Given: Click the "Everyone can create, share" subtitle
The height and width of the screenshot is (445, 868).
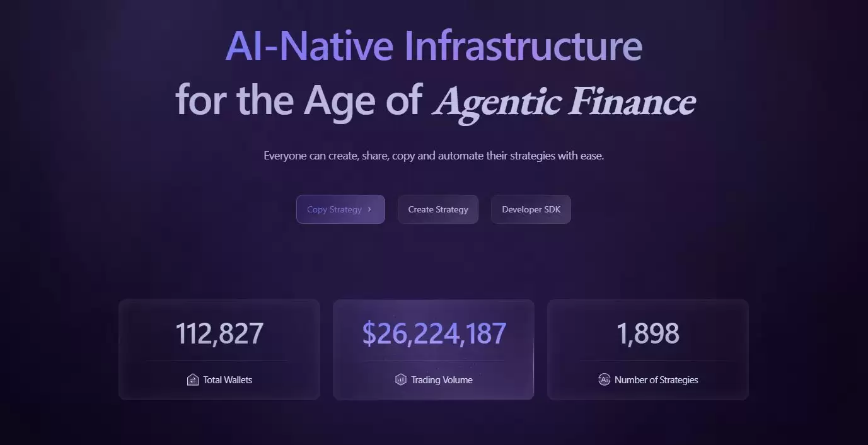Looking at the screenshot, I should (434, 155).
